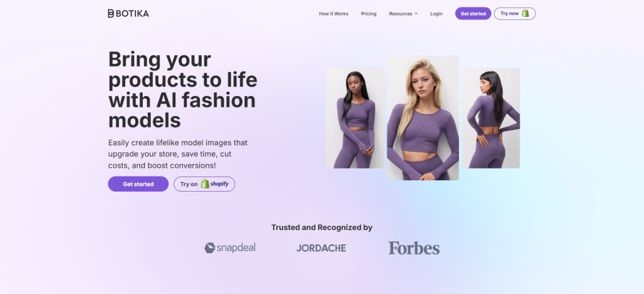The height and width of the screenshot is (294, 644).
Task: Click the Botika logo icon
Action: (x=111, y=14)
